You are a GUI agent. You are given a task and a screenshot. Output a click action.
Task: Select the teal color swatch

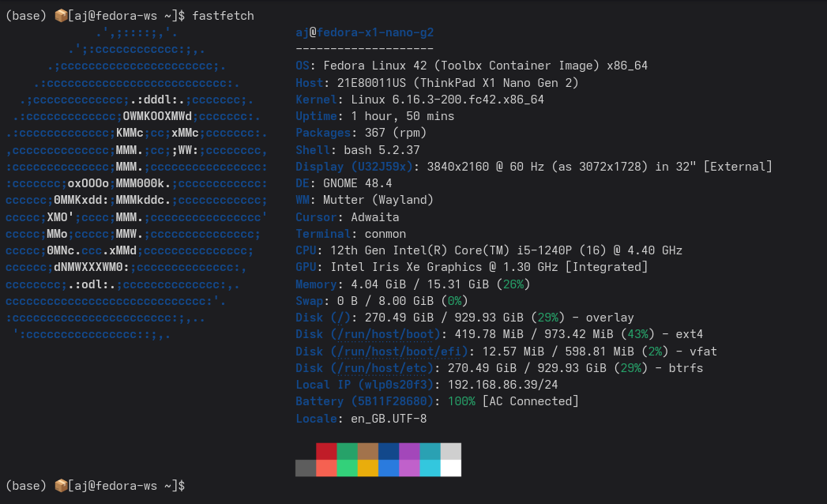point(430,451)
